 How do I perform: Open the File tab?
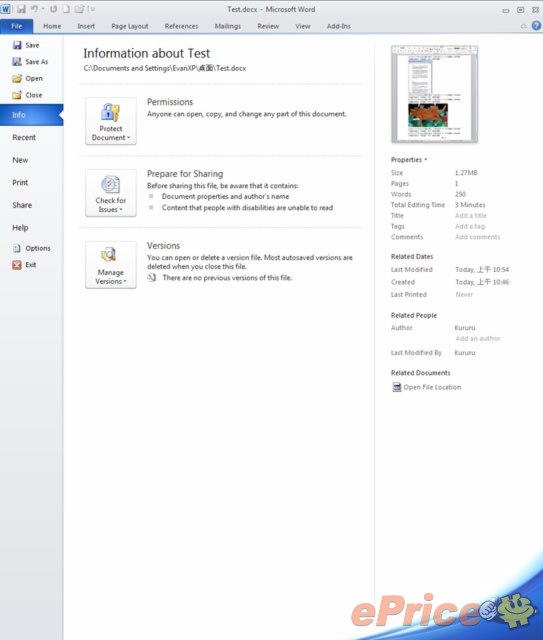click(17, 26)
